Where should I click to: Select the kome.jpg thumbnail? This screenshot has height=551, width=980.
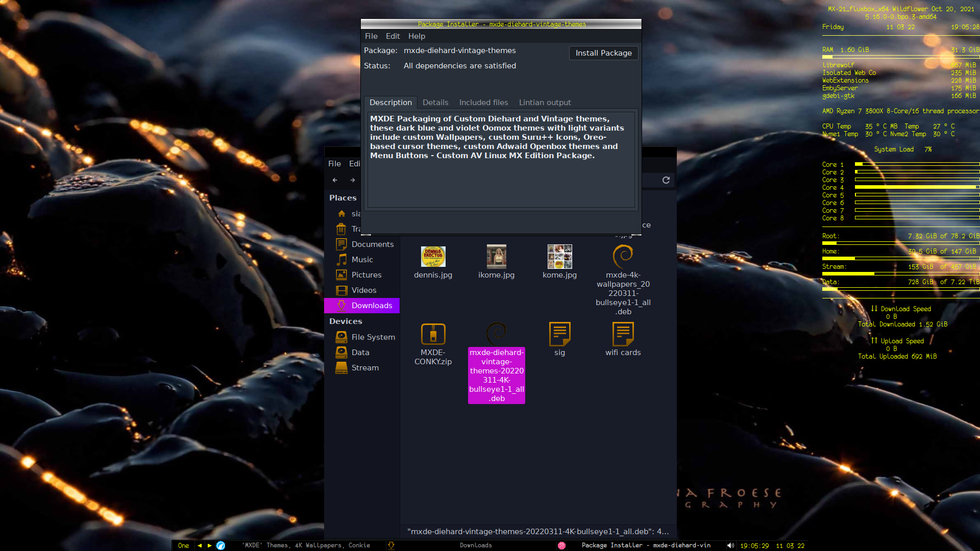click(x=559, y=257)
